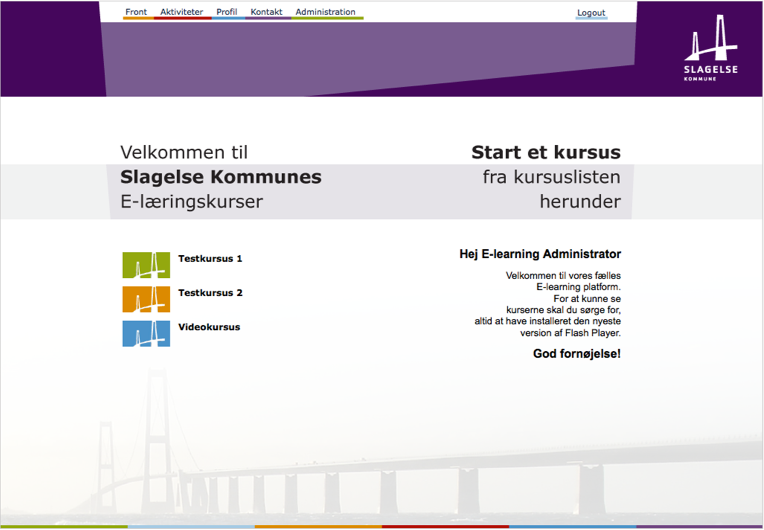Start the Testkursus 2 course link
This screenshot has height=530, width=764.
click(x=210, y=293)
